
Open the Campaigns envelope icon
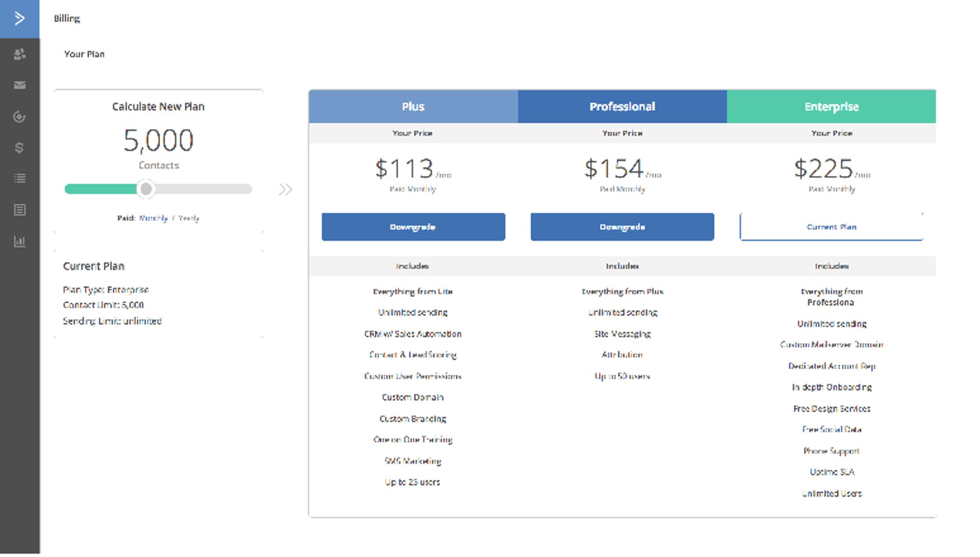click(19, 85)
